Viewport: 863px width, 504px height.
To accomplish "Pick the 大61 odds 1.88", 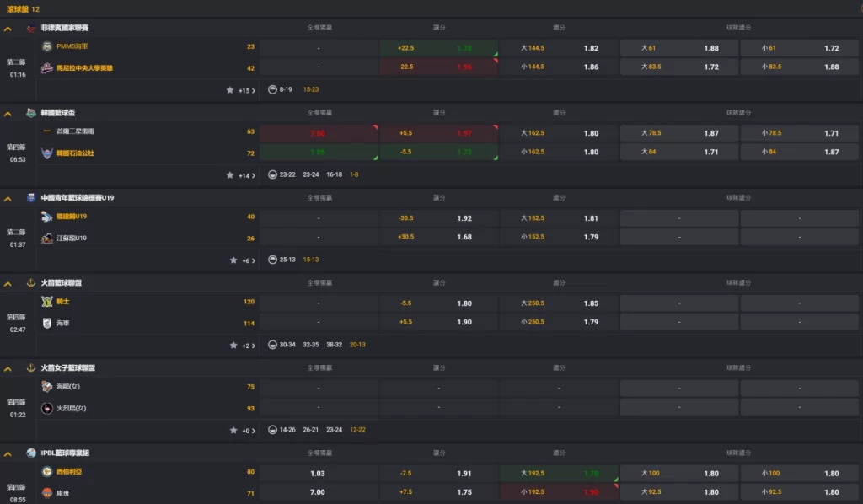I will 680,48.
